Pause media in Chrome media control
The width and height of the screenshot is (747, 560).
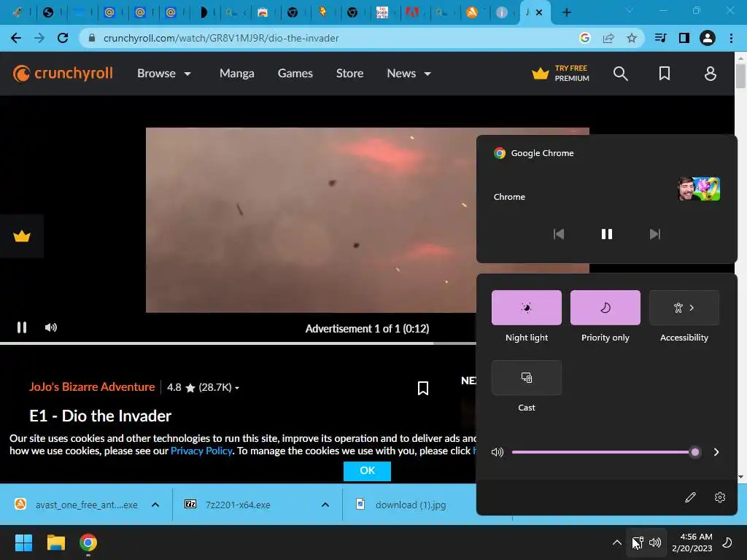606,234
